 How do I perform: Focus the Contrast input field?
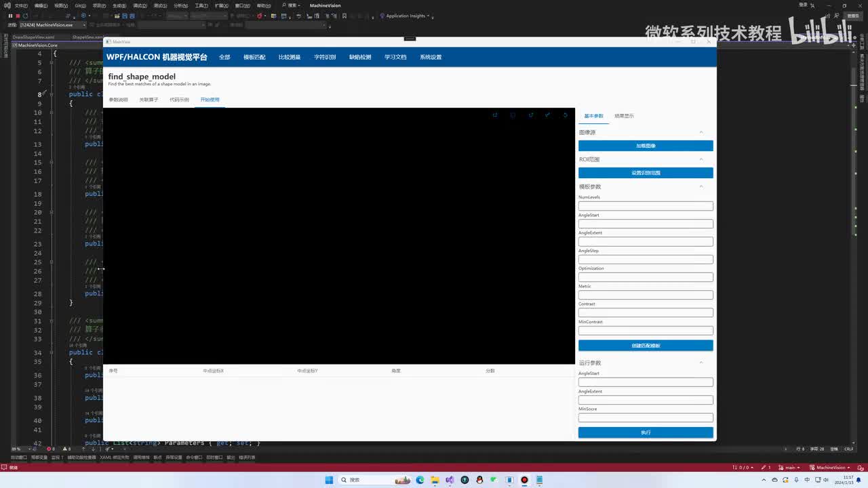point(646,312)
